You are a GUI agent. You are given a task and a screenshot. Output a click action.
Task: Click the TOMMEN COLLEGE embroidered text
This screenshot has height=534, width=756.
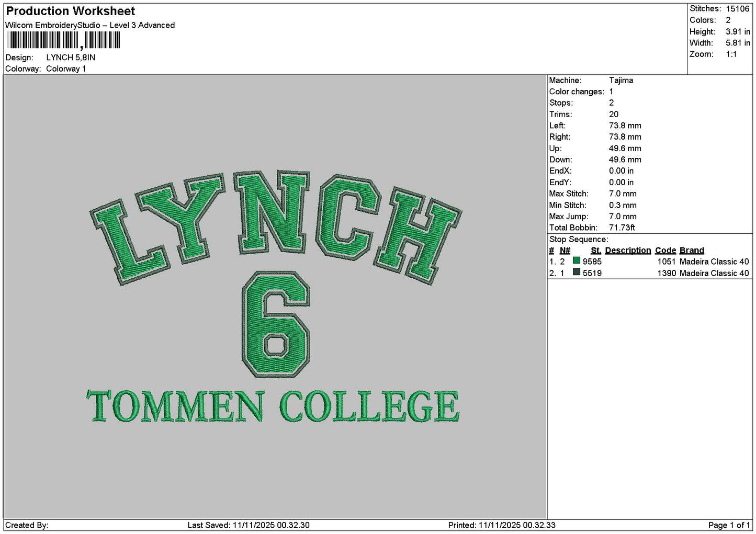273,406
